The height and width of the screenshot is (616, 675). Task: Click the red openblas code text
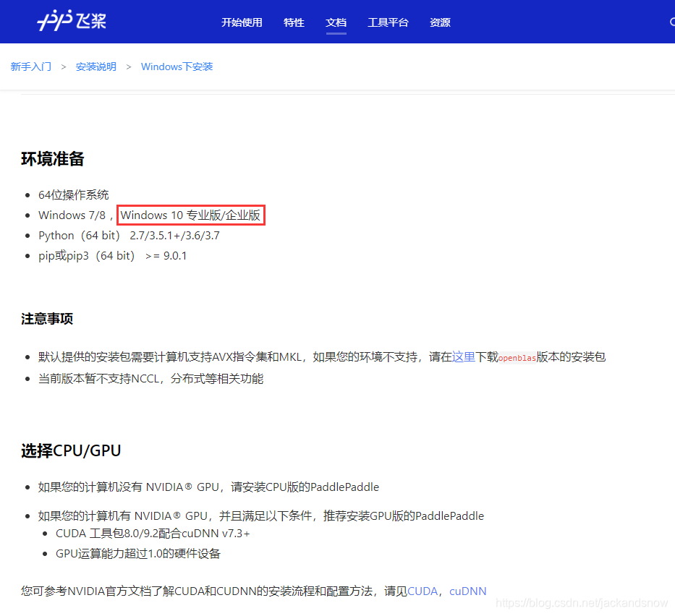517,357
